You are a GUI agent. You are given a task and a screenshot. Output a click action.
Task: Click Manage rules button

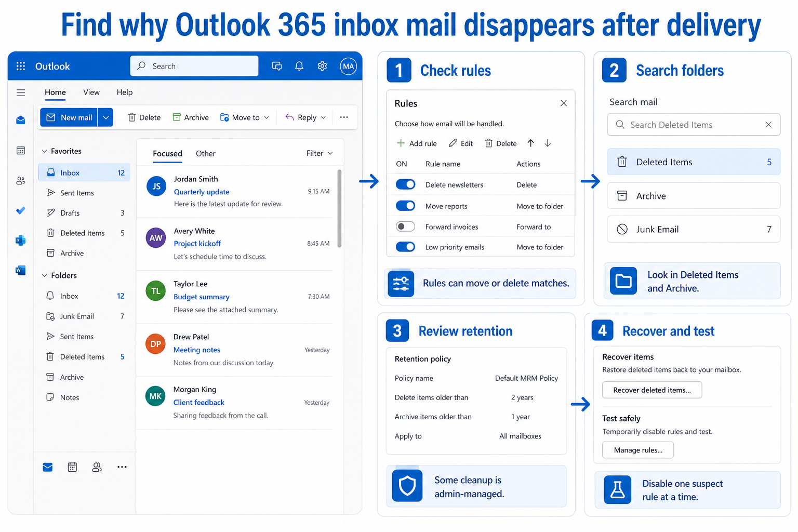tap(638, 450)
